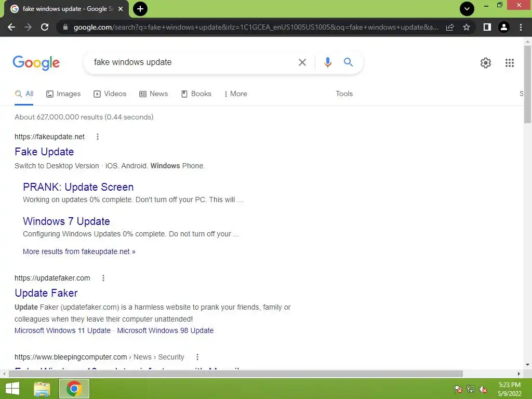
Task: Click the address bar URL
Action: pos(256,27)
